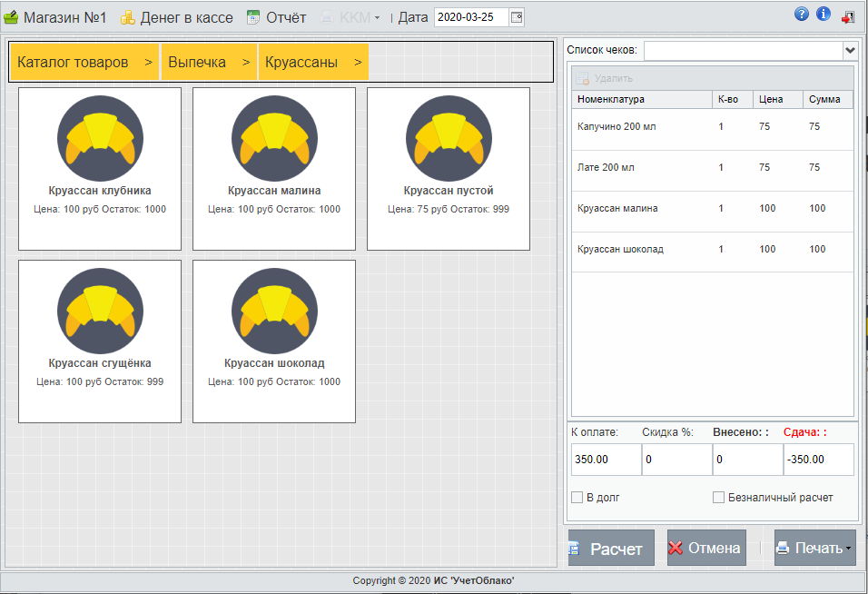This screenshot has width=868, height=594.
Task: Select the Круассан пустой product tile
Action: click(449, 168)
